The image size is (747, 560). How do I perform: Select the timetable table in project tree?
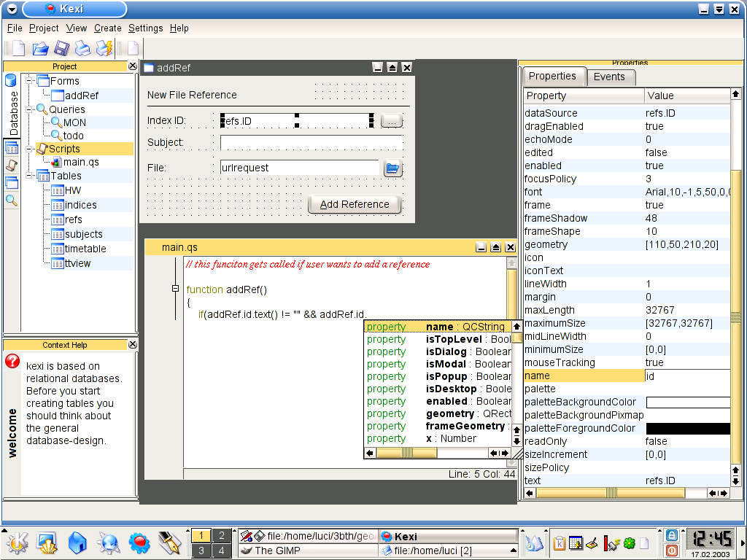click(x=85, y=249)
